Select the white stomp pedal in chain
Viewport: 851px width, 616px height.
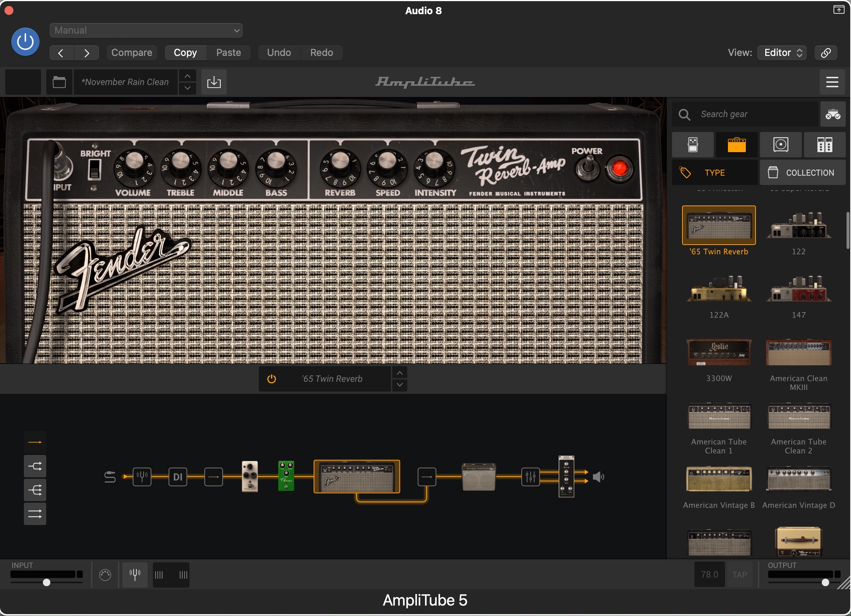250,477
